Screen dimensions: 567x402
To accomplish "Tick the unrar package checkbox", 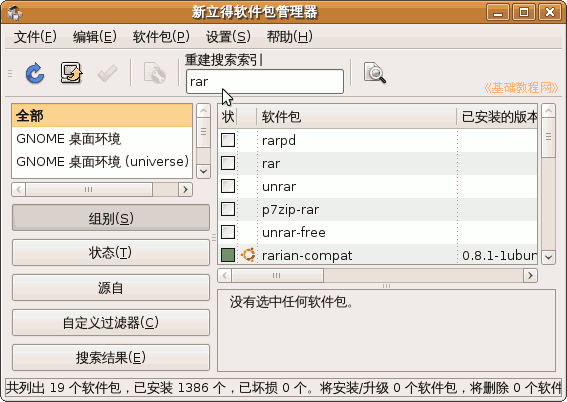I will 228,186.
